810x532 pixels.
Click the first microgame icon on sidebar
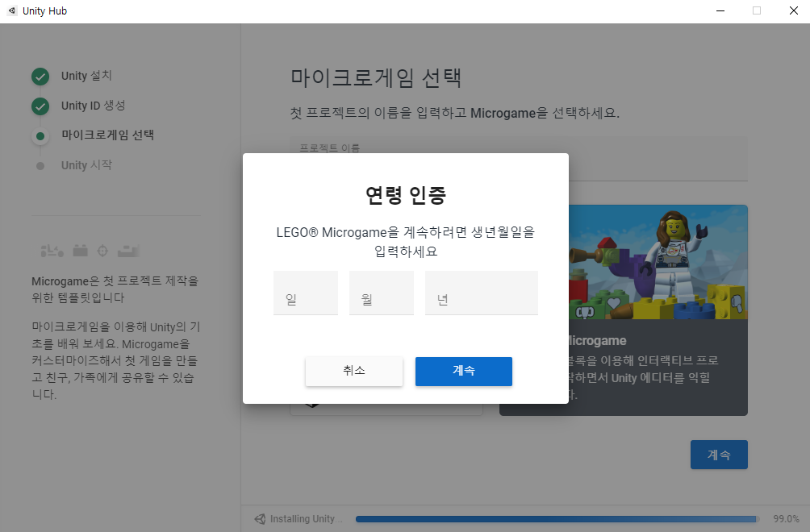tap(52, 251)
